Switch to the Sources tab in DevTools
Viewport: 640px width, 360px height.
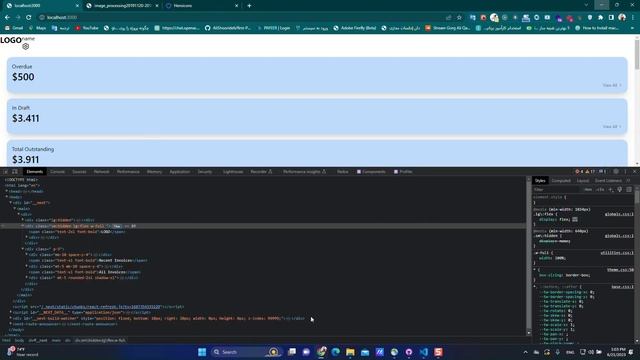(x=79, y=172)
